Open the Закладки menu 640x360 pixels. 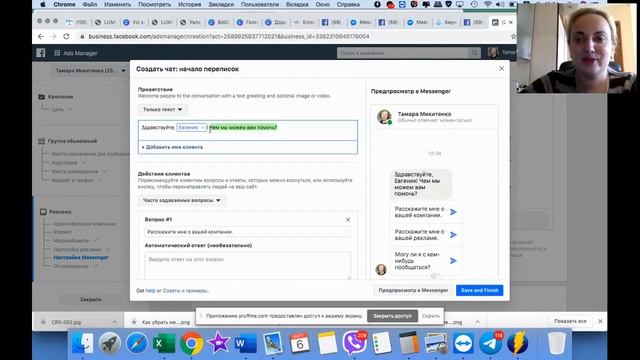point(221,4)
